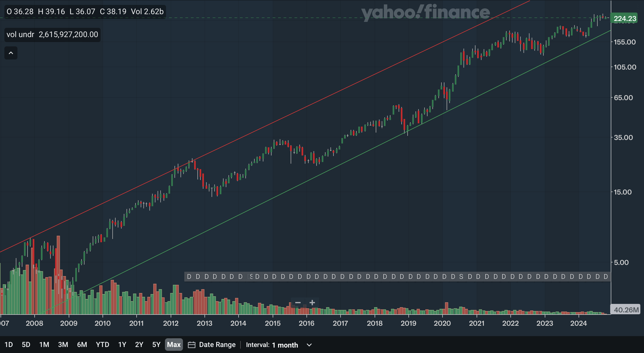The image size is (644, 353).
Task: Click the zoom out minus icon
Action: click(x=298, y=303)
